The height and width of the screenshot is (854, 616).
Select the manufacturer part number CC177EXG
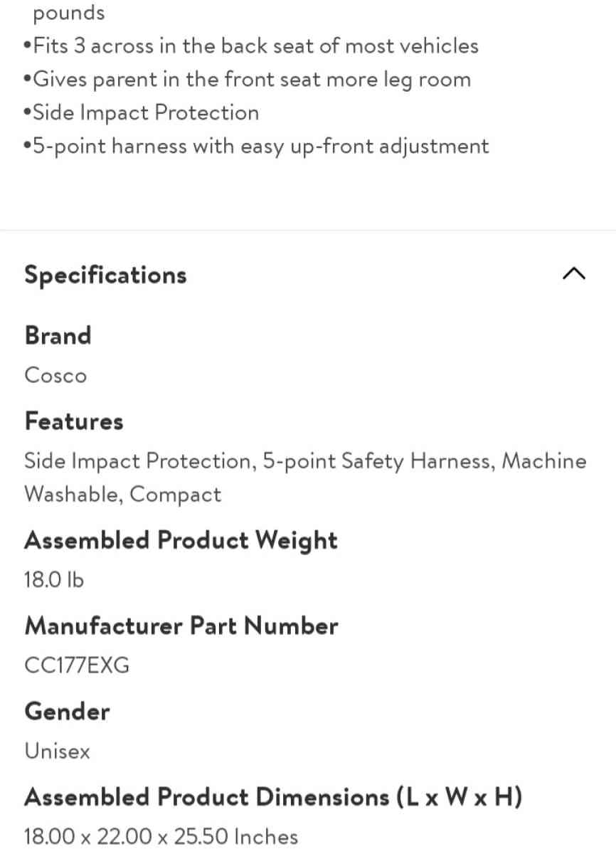[x=77, y=665]
